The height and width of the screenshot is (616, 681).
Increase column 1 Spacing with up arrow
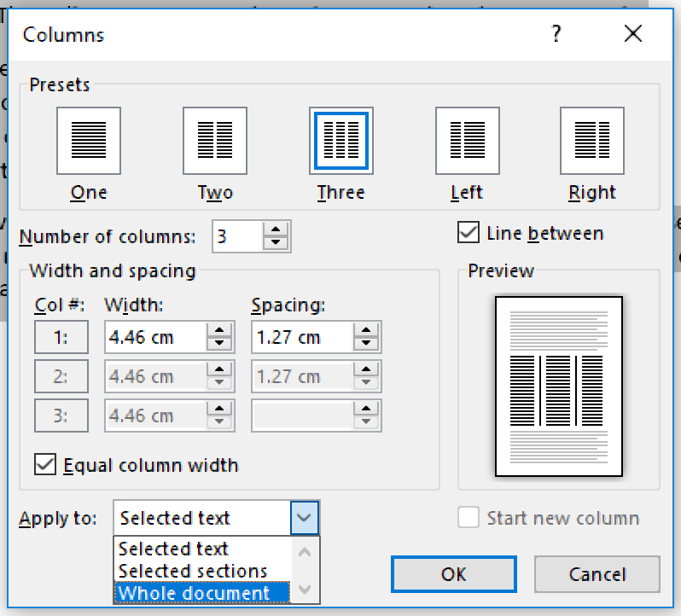tap(368, 330)
